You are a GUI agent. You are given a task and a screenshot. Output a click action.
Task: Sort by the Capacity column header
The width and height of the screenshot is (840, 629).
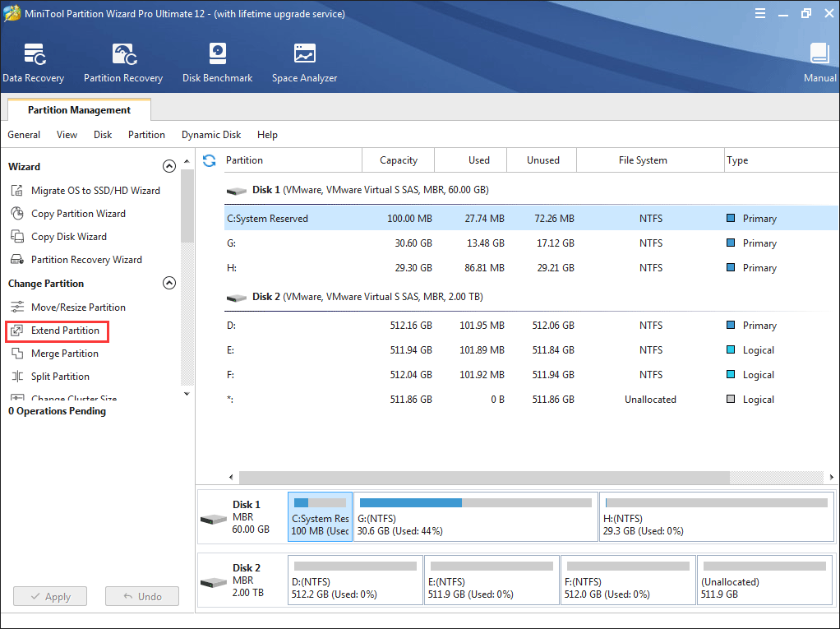pos(398,160)
